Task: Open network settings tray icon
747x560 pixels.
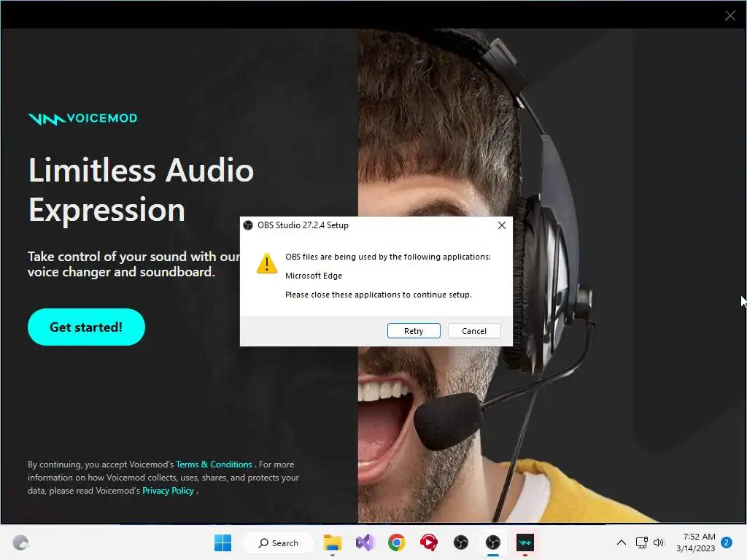Action: tap(642, 542)
